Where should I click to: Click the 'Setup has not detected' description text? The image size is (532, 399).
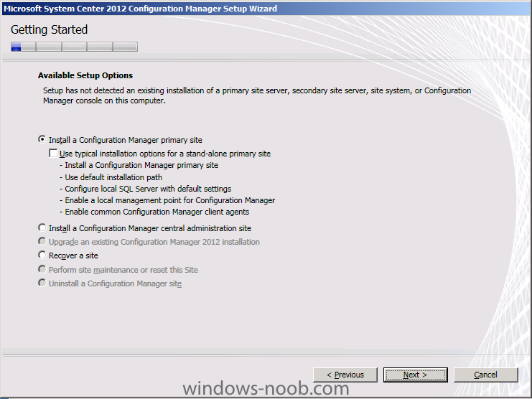pos(257,95)
